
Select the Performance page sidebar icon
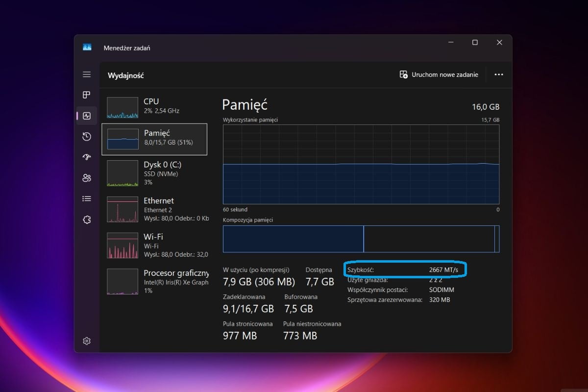click(x=87, y=116)
